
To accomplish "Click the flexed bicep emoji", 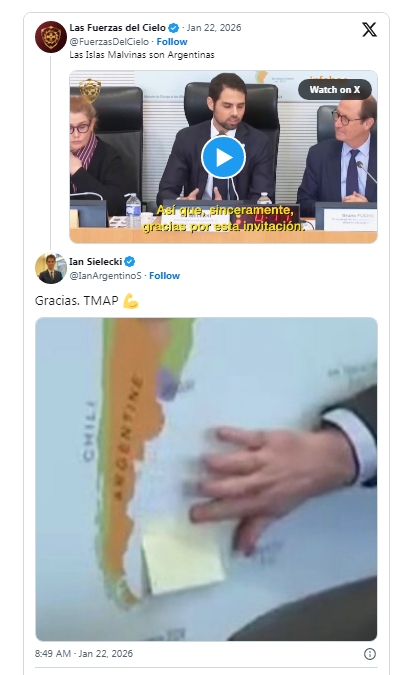I will tap(131, 301).
